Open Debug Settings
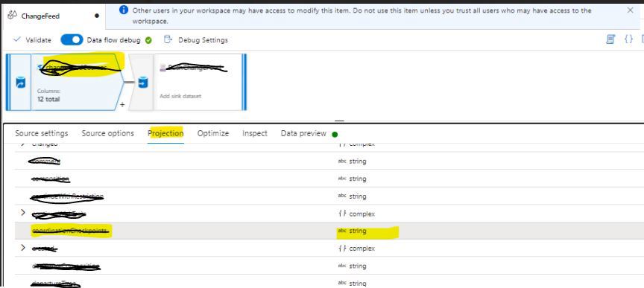Image resolution: width=644 pixels, height=288 pixels. (196, 40)
